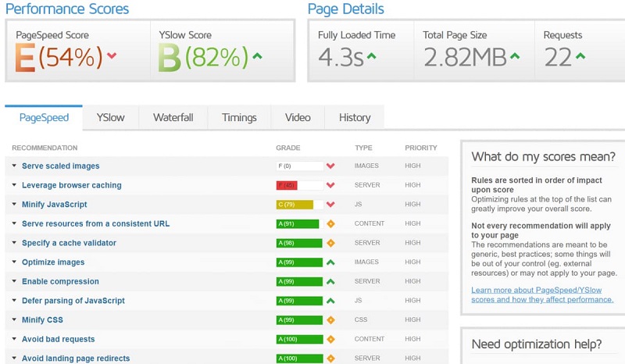Viewport: 625px width, 364px height.
Task: Click the 4.3s fully loaded time value
Action: pyautogui.click(x=341, y=57)
